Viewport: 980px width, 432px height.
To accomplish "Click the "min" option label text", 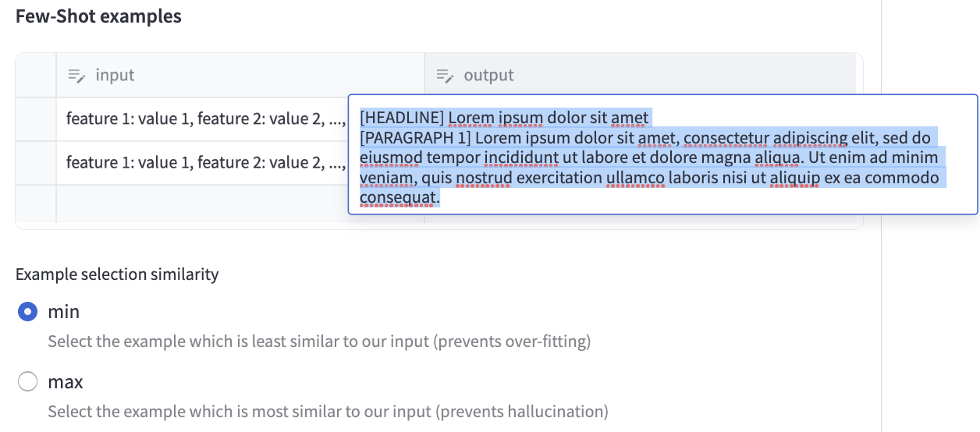I will 64,312.
